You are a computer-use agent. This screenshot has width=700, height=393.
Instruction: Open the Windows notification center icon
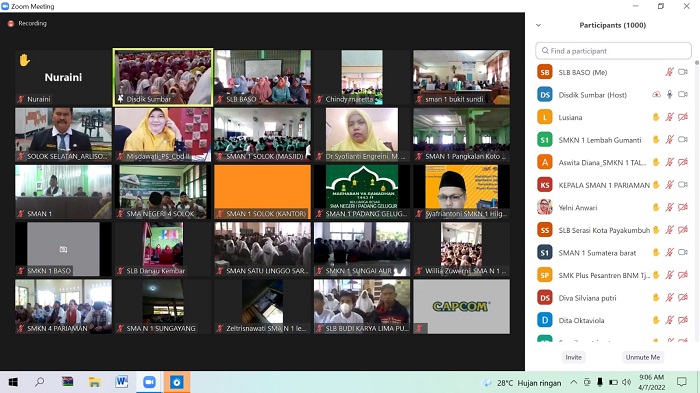(x=682, y=382)
